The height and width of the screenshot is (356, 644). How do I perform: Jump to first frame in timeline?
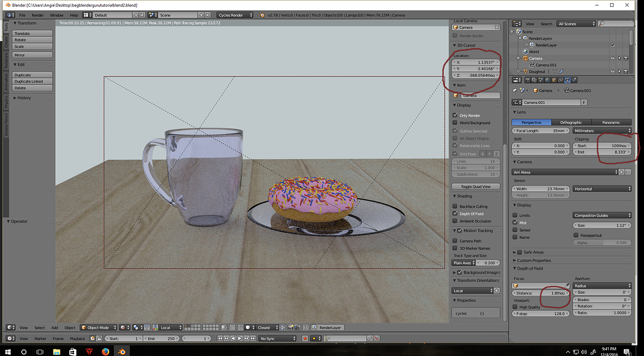tap(219, 338)
